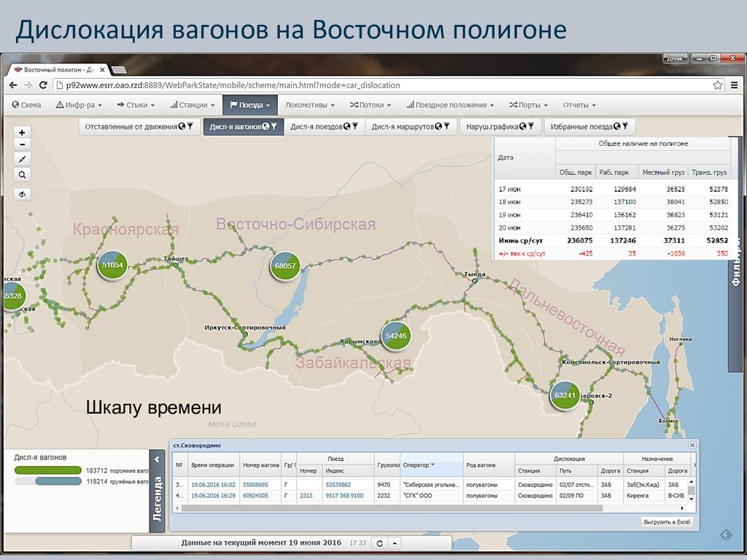The width and height of the screenshot is (747, 560).
Task: Open filter funnel of Наруш.графика
Action: click(531, 127)
